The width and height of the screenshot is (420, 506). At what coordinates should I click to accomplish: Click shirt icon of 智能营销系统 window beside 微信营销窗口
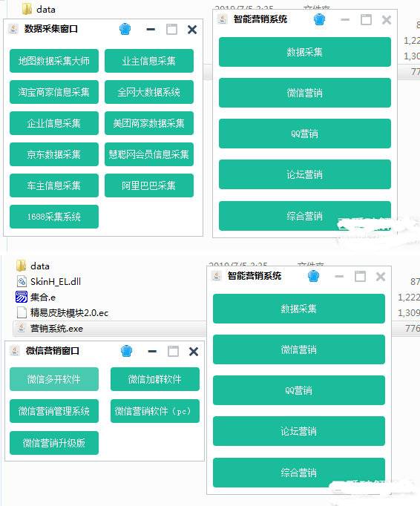point(313,276)
